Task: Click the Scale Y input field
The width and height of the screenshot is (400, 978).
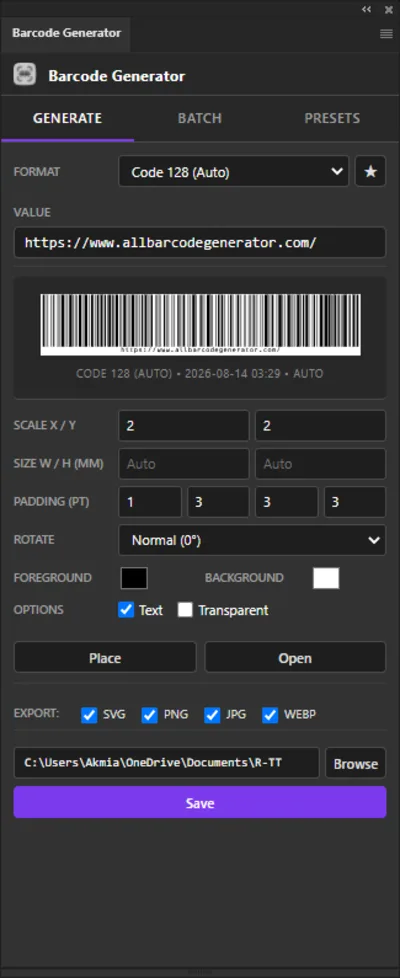Action: (x=321, y=425)
